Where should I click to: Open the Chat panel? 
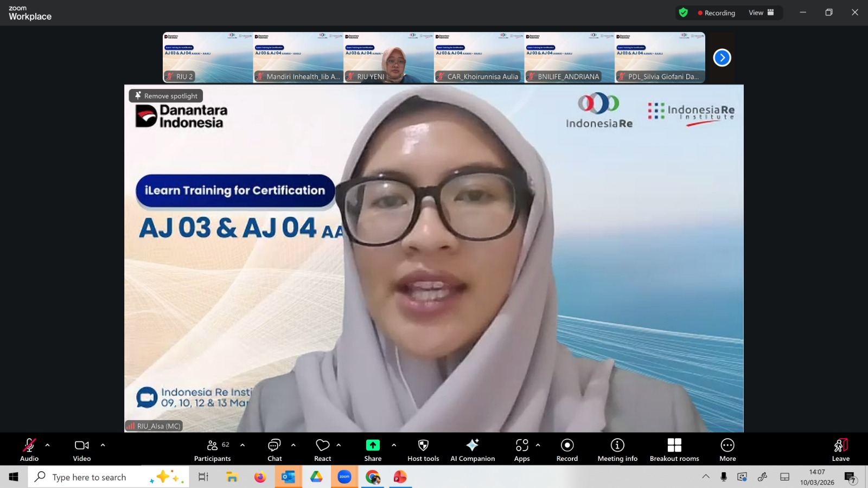(x=275, y=450)
